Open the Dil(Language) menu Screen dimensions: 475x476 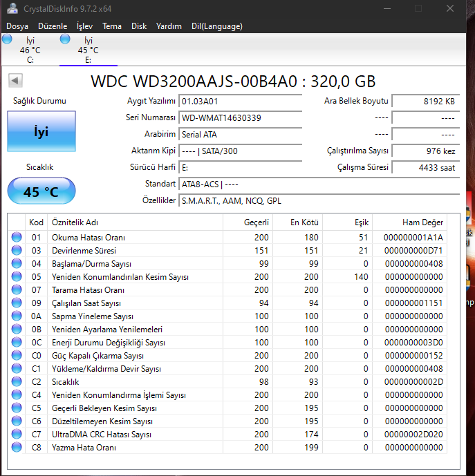pos(217,26)
